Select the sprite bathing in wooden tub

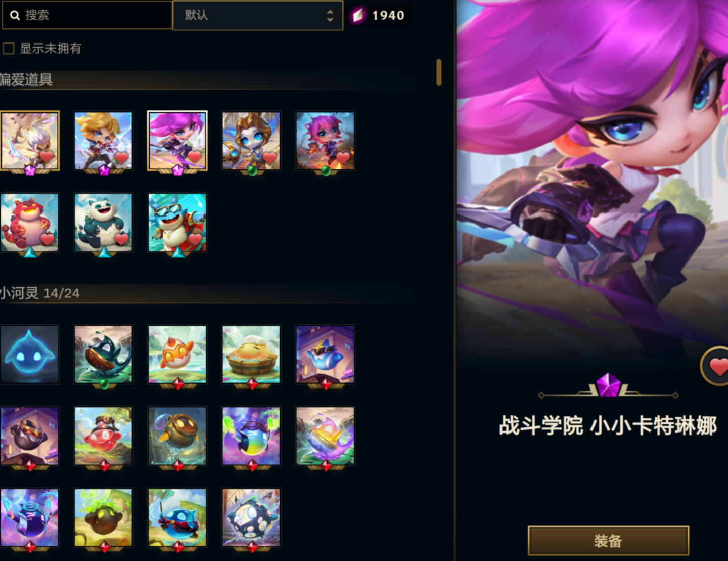tap(251, 354)
